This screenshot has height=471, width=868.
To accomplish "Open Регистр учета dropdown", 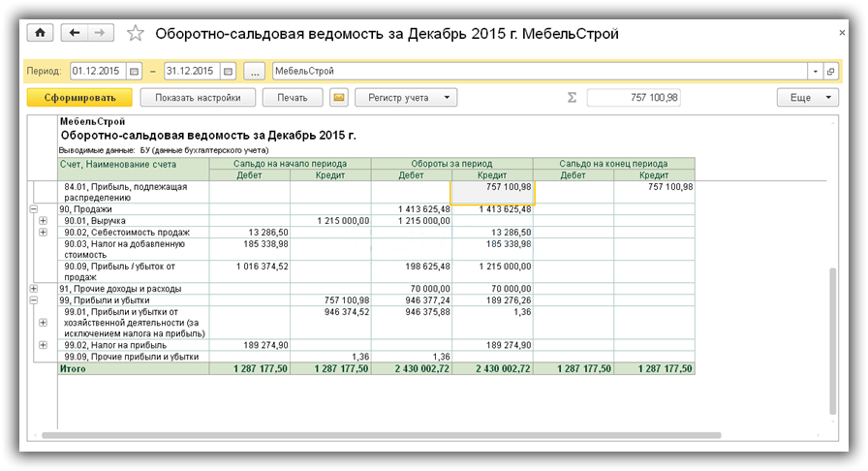I will (x=406, y=98).
